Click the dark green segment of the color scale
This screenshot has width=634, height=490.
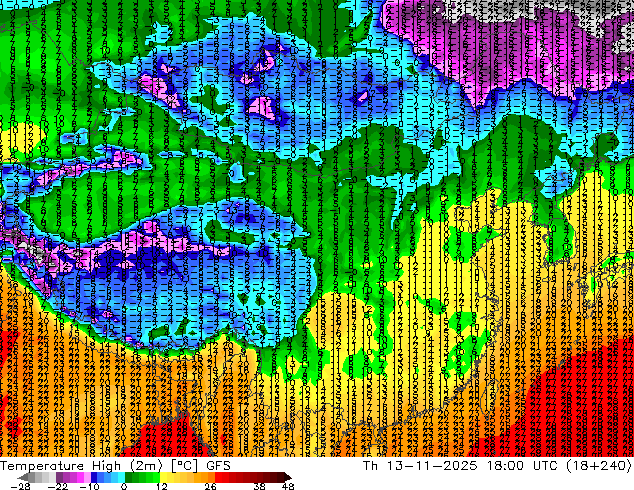pos(129,477)
